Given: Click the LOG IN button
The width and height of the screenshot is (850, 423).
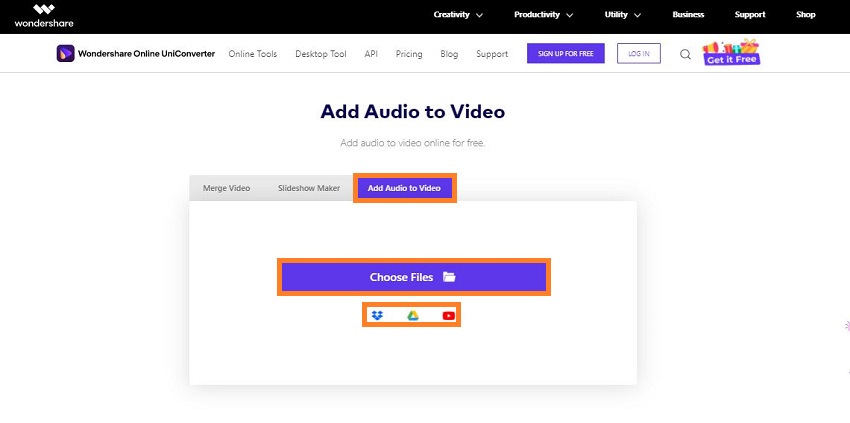Looking at the screenshot, I should [639, 54].
